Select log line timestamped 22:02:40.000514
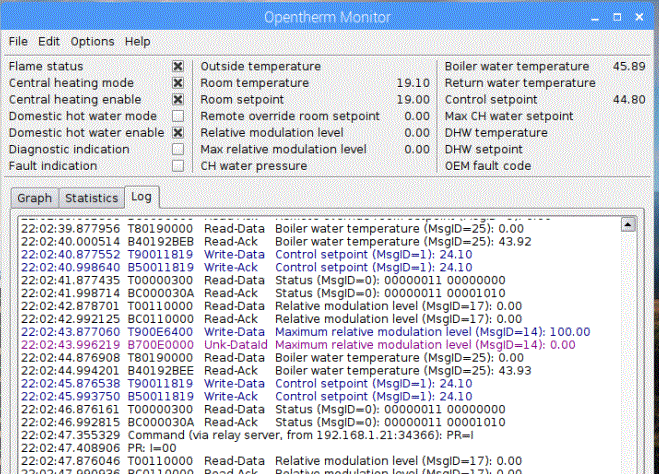The image size is (659, 474). pos(276,242)
